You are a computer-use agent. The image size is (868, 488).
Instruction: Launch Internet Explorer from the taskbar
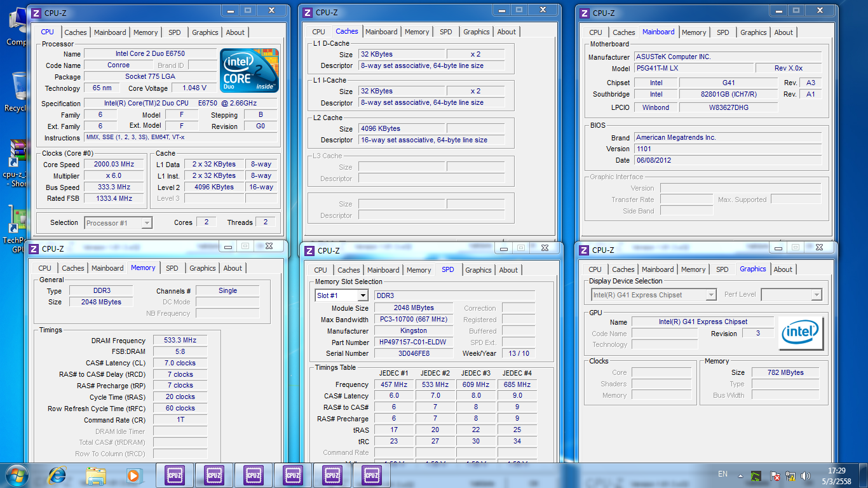pyautogui.click(x=57, y=475)
